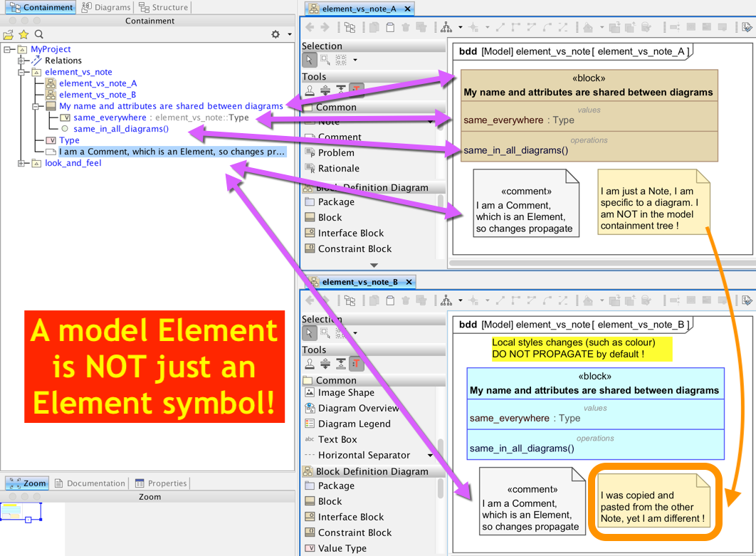Open the Properties tab in bottom panel
Image resolution: width=756 pixels, height=556 pixels.
pos(160,483)
